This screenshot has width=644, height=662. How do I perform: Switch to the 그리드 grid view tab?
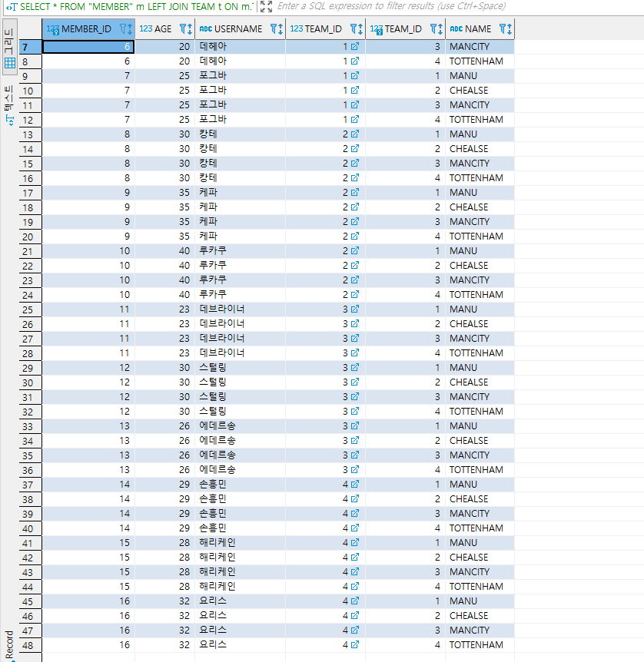click(x=9, y=48)
